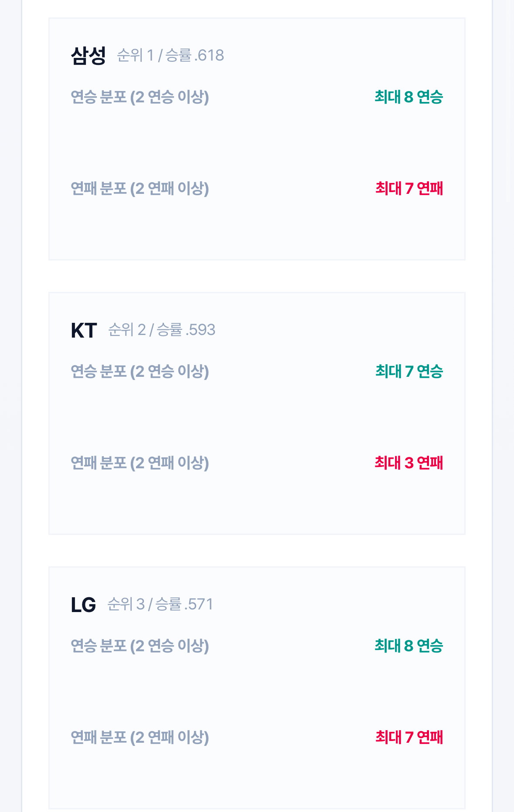
Task: Click 삼성's 연패 분포 (2 연패 이상) label
Action: coord(140,188)
